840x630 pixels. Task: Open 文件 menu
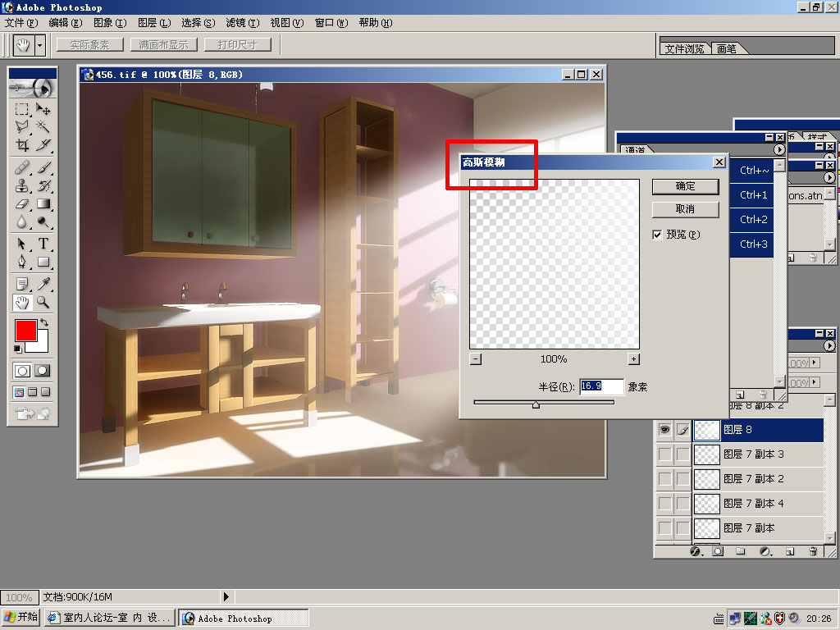pos(21,23)
